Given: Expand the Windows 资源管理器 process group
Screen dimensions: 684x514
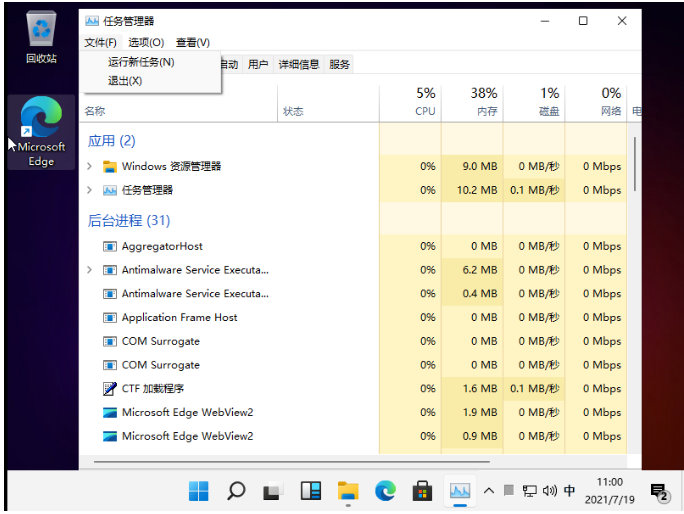Looking at the screenshot, I should pyautogui.click(x=90, y=166).
